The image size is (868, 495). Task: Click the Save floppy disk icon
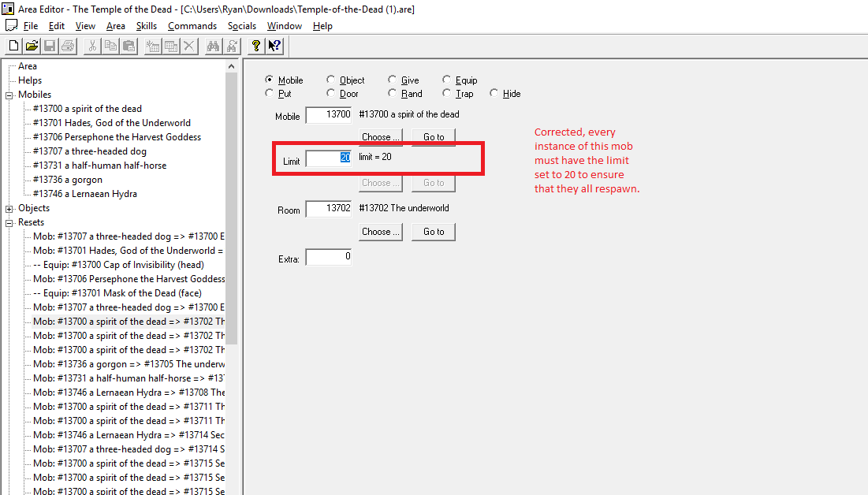coord(50,46)
